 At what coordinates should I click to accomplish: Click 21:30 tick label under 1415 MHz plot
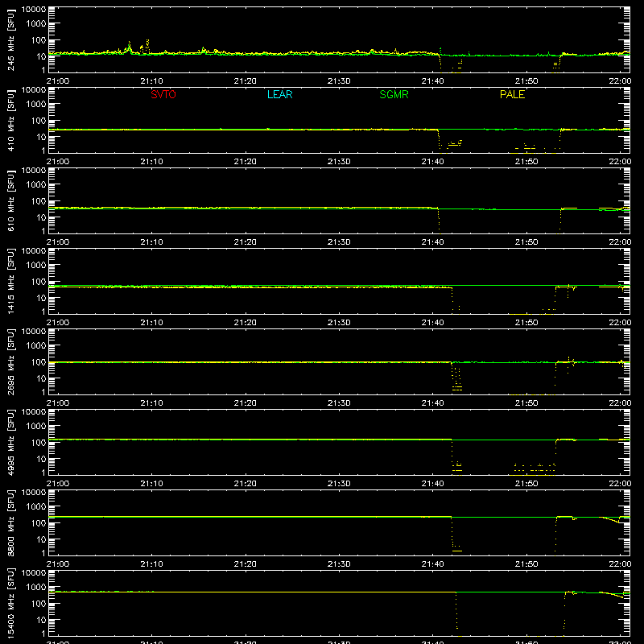[339, 323]
